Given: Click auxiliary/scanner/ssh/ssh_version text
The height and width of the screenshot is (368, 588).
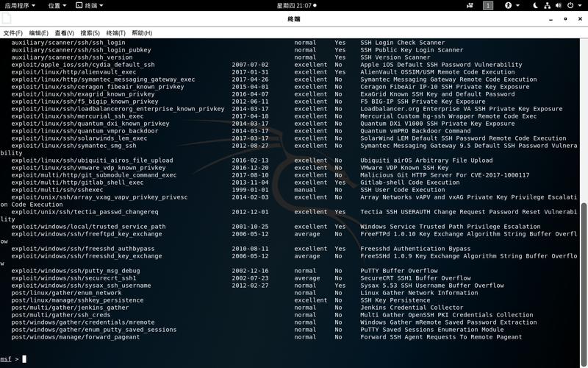Looking at the screenshot, I should point(72,57).
